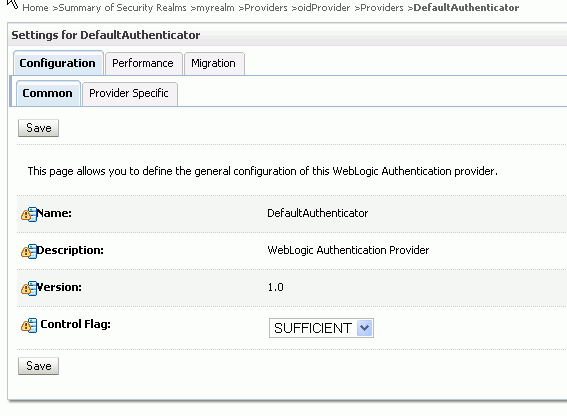Viewport: 567px width, 416px height.
Task: Open Summary of Security Realms breadcrumb
Action: click(x=123, y=8)
